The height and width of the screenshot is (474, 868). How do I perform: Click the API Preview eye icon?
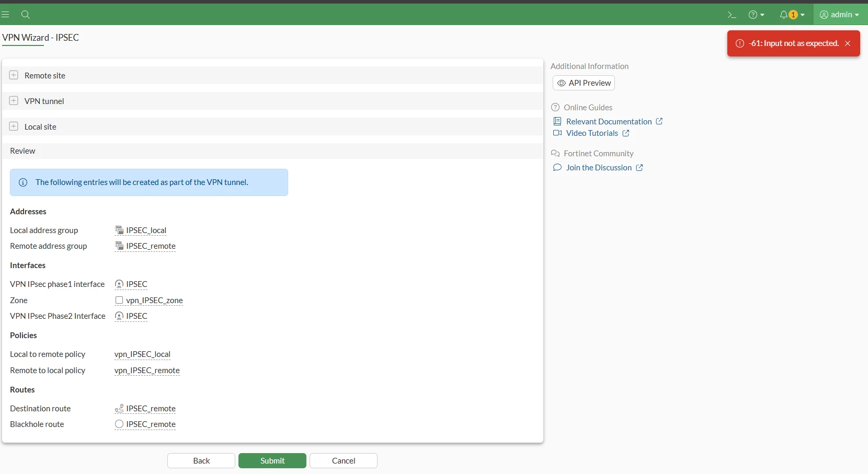tap(562, 83)
